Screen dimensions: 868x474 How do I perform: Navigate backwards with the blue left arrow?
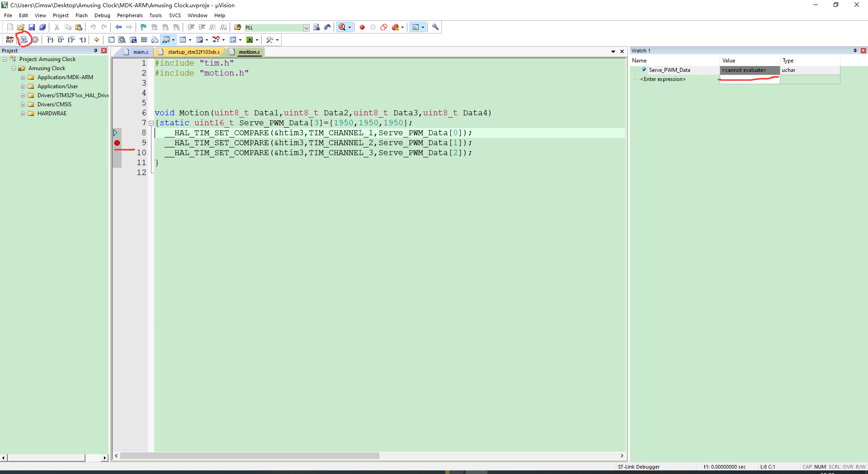(x=118, y=27)
